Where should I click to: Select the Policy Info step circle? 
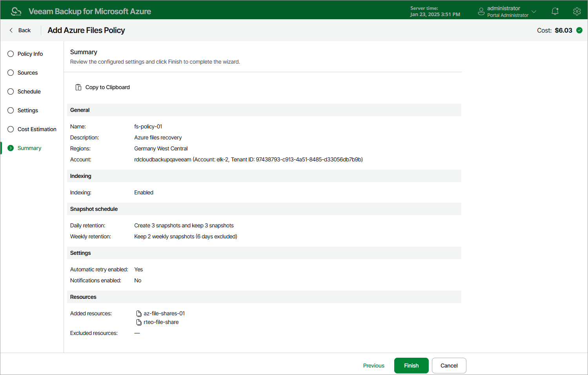point(11,54)
